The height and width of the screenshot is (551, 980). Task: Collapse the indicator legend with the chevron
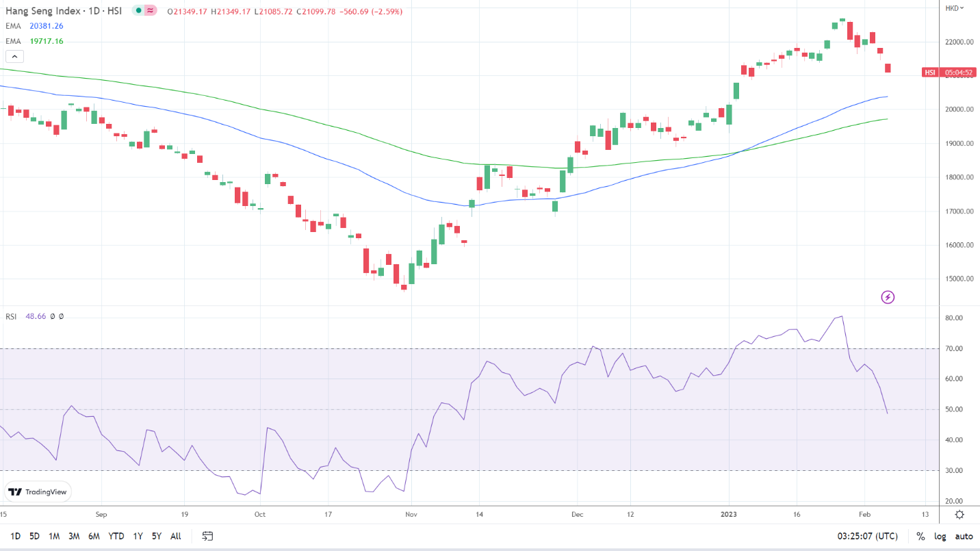pos(14,56)
